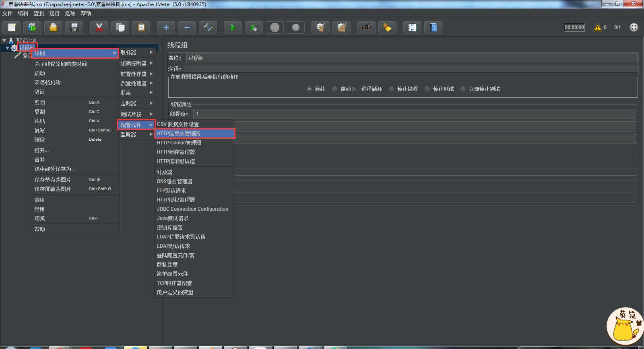
Task: Collapse the 测试计划 tree node arrow
Action: tap(4, 40)
